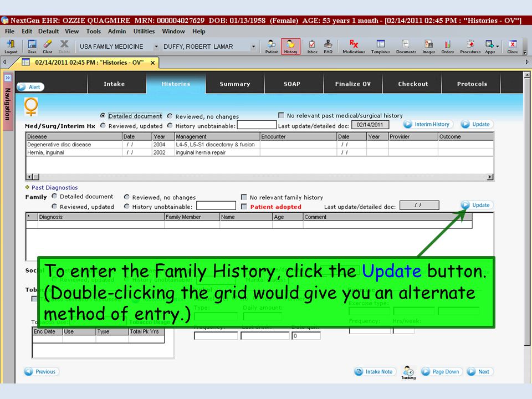The height and width of the screenshot is (399, 532).
Task: Open the Checkout tab
Action: [413, 84]
